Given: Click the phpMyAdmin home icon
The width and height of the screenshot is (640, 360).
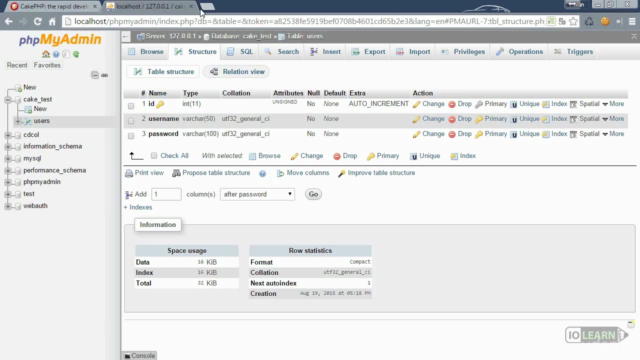Looking at the screenshot, I should click(x=46, y=54).
